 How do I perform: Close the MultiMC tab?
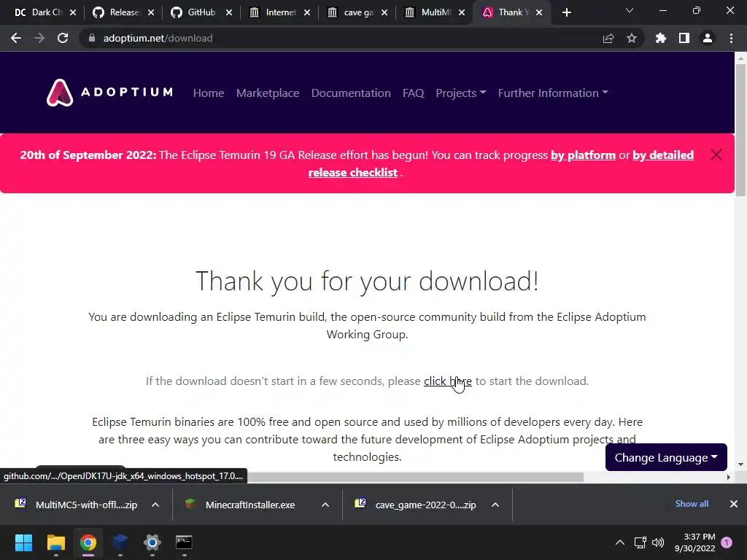(x=462, y=13)
